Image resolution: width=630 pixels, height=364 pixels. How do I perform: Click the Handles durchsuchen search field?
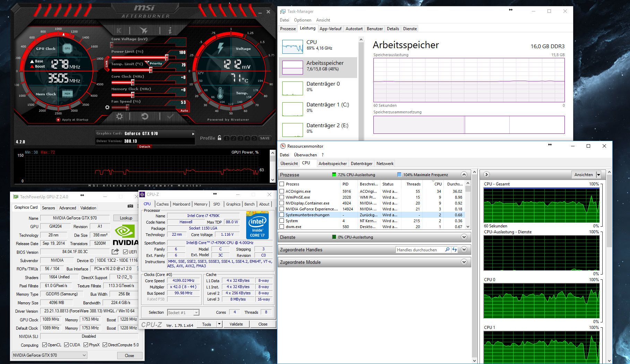(x=420, y=250)
